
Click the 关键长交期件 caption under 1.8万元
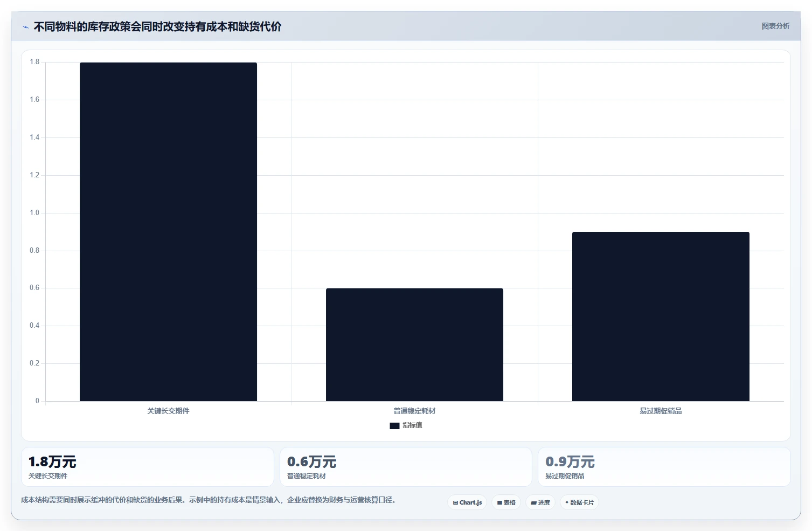[48, 476]
